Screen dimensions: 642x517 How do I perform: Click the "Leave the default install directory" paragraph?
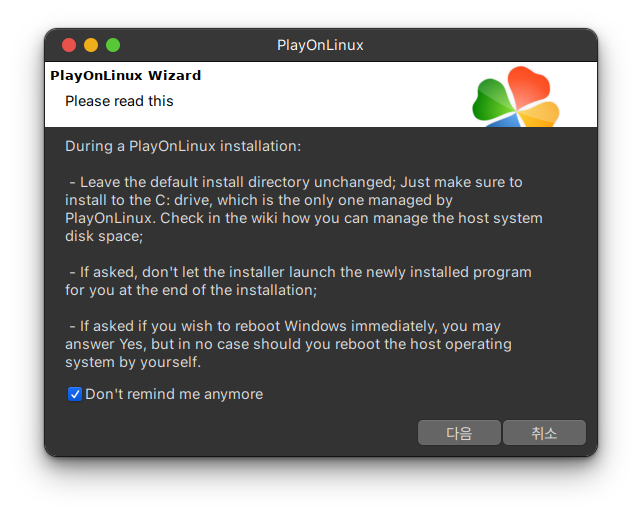(304, 209)
